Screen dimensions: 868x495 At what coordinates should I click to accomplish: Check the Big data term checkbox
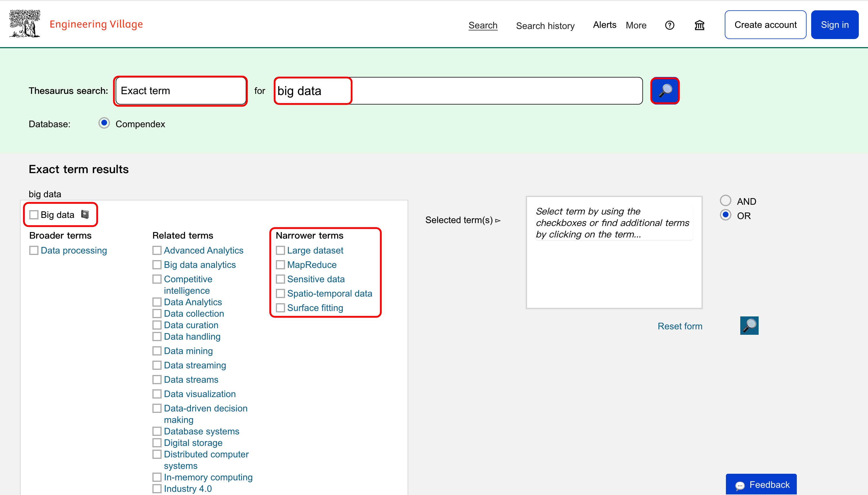coord(34,215)
